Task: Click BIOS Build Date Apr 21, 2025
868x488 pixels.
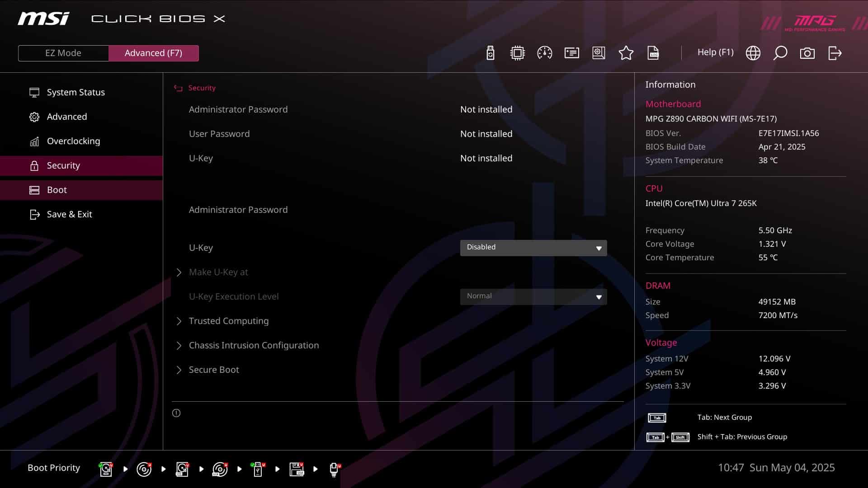Action: click(x=782, y=147)
